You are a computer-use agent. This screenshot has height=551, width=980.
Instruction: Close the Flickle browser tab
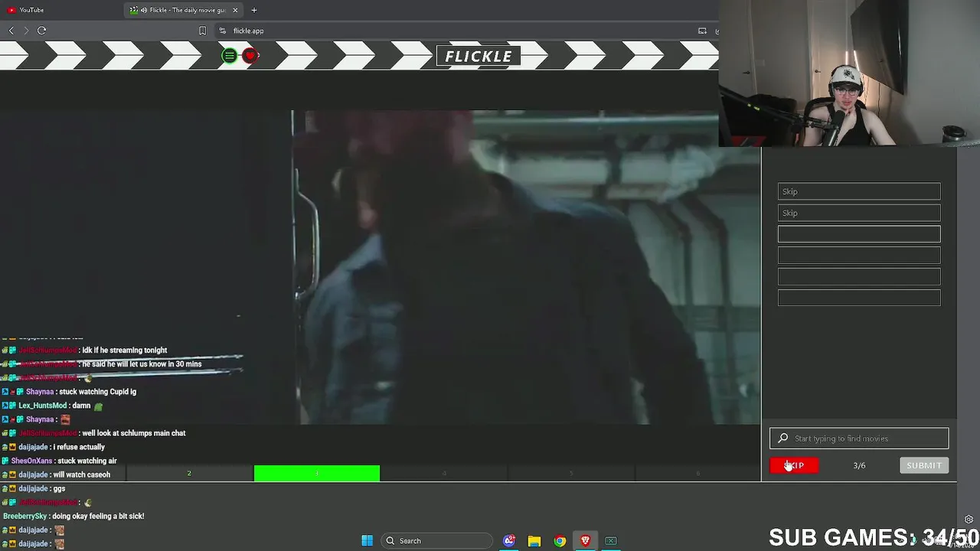[235, 10]
